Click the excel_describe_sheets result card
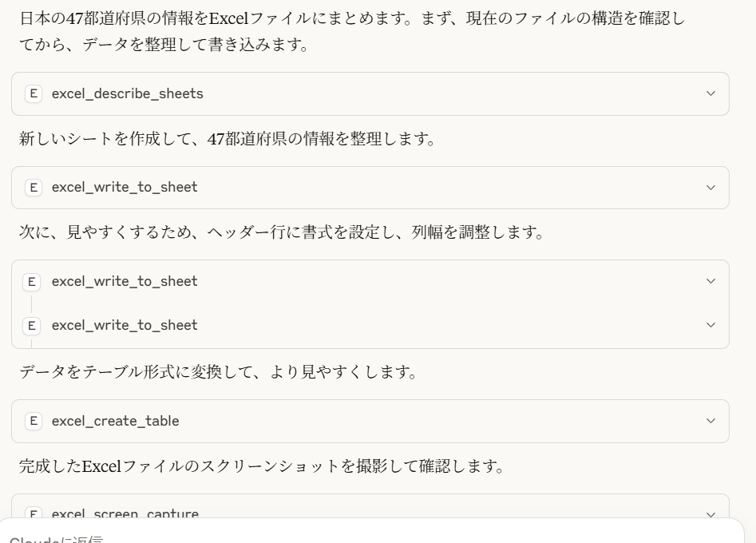756x543 pixels. coord(372,93)
